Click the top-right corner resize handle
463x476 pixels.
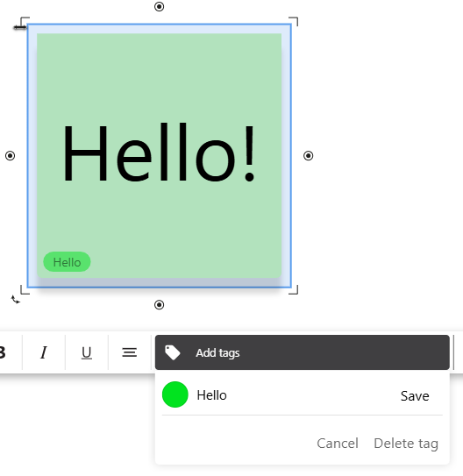(294, 21)
